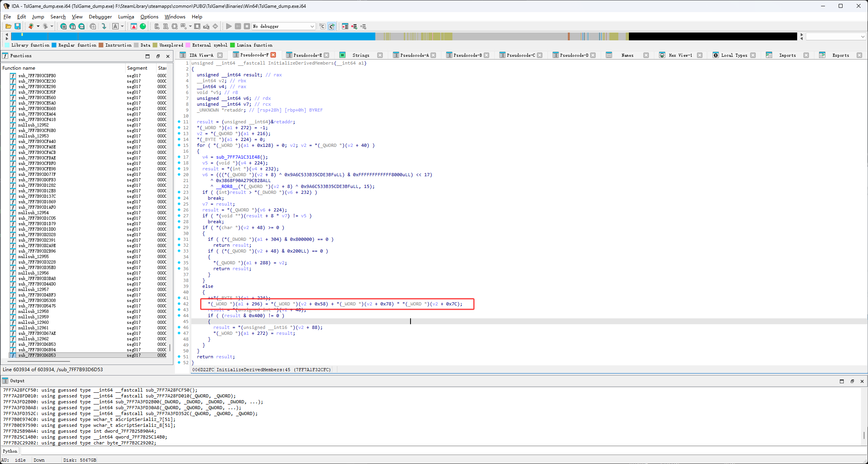
Task: Click the open file folder icon
Action: pyautogui.click(x=8, y=26)
